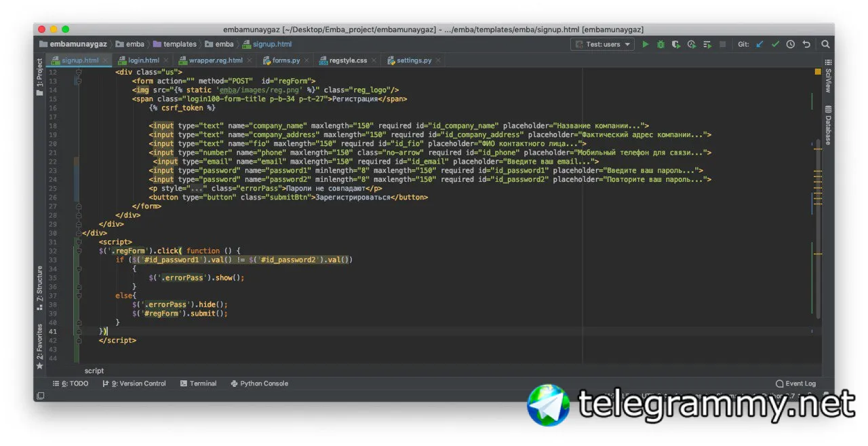Click the .errorPass selector on line 35

182,278
